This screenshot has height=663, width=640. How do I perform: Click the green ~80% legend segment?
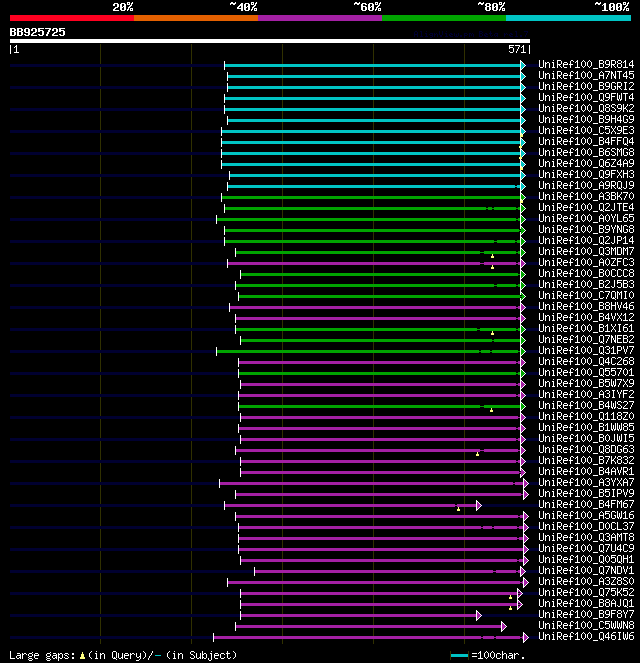tap(444, 18)
